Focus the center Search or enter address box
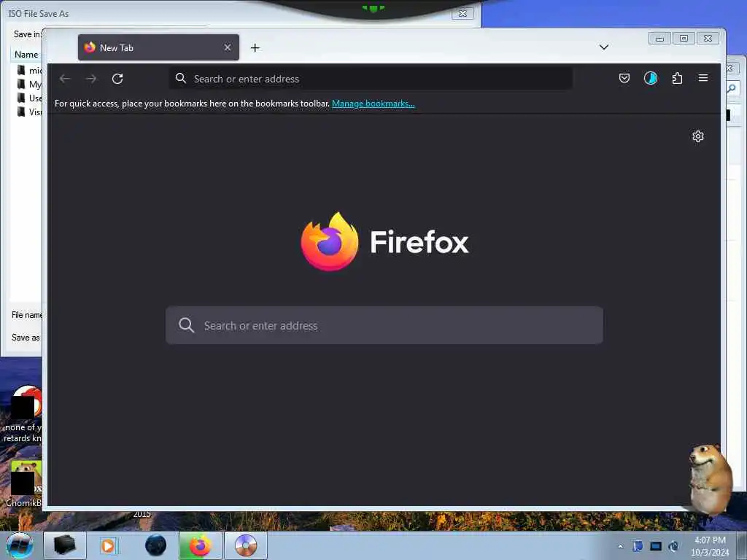The image size is (747, 560). click(384, 325)
